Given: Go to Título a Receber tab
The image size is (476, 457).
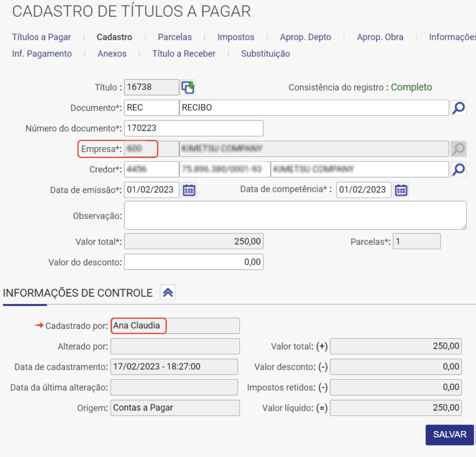Looking at the screenshot, I should point(184,54).
